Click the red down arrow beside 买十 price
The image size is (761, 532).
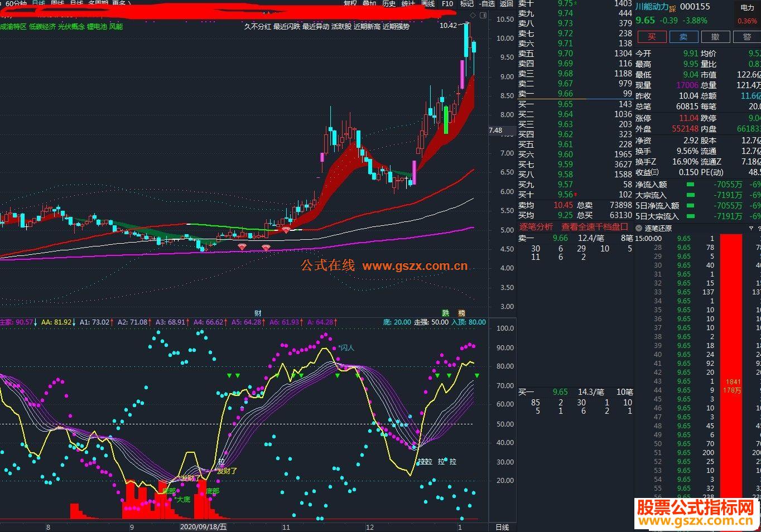(576, 195)
